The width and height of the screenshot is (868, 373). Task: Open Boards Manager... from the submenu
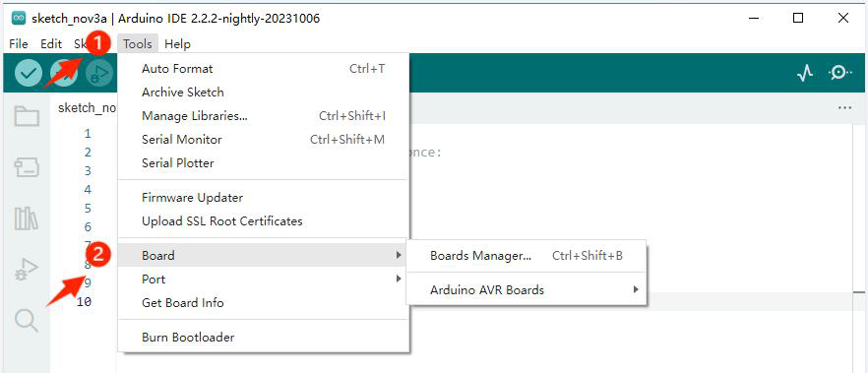527,256
